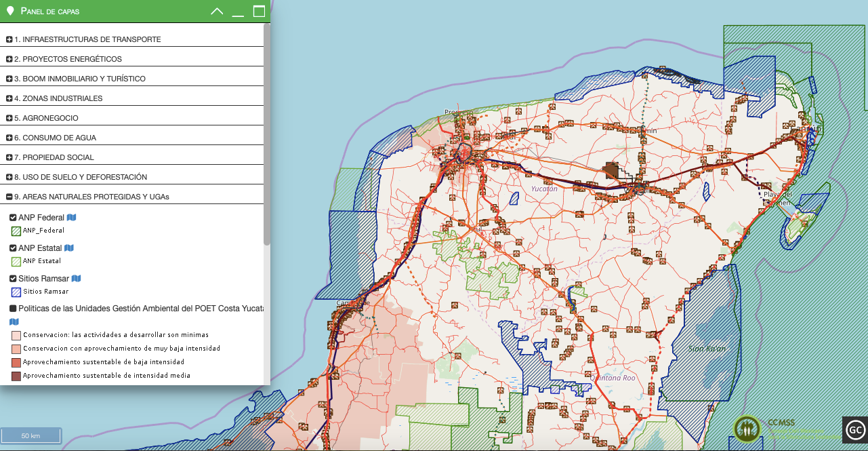
Task: Click the map icon below Politicas de las Unidades
Action: coord(14,321)
